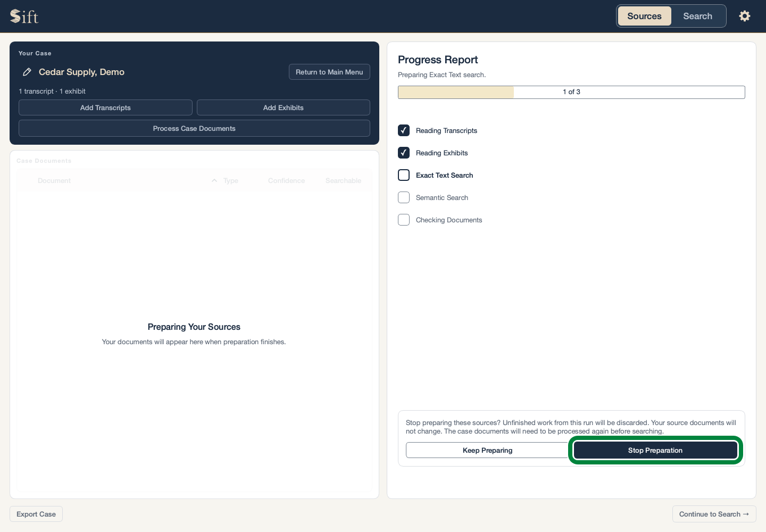Click Return to Main Menu
Image resolution: width=766 pixels, height=532 pixels.
[329, 72]
